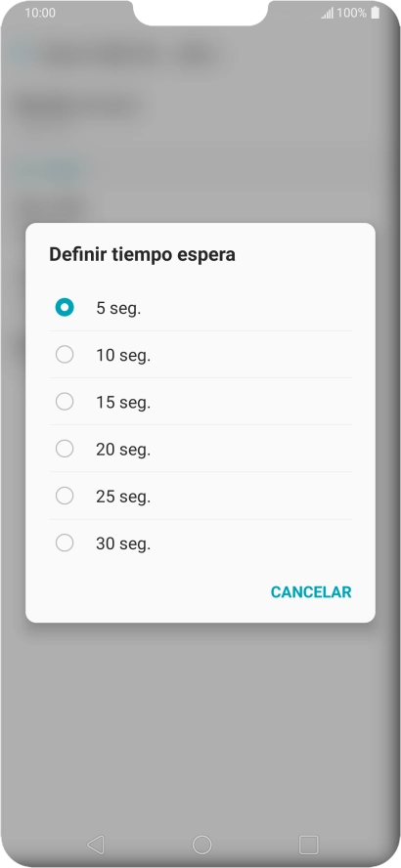Tap the CANCELAR button
Viewport: 401px width, 868px height.
(x=311, y=591)
